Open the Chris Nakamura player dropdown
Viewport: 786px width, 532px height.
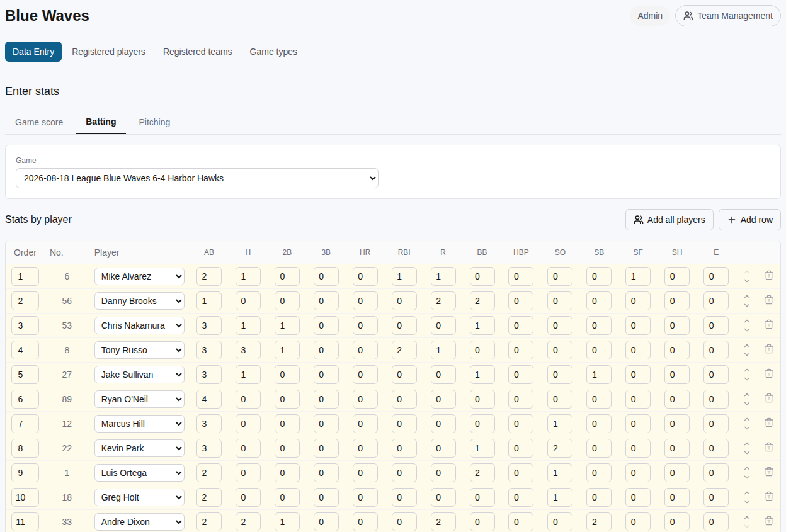click(x=140, y=325)
